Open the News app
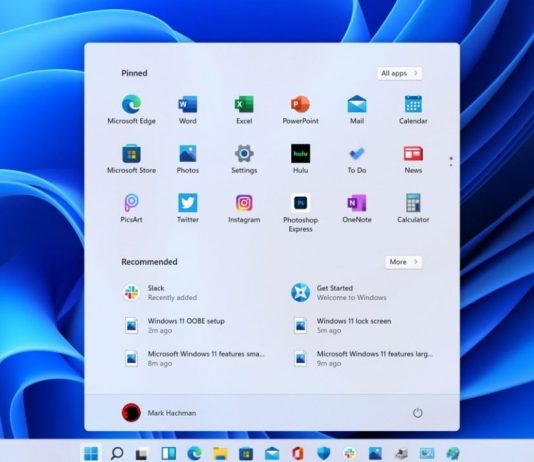 pyautogui.click(x=413, y=159)
